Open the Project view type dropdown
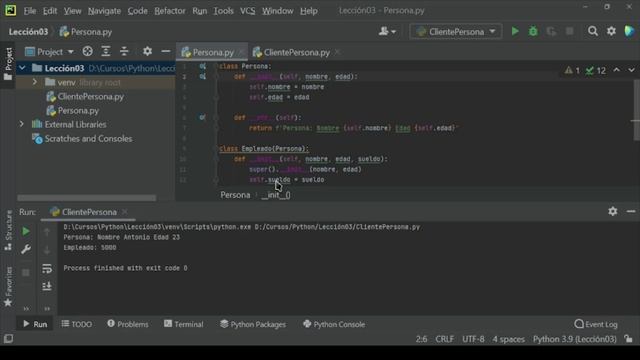 [x=49, y=52]
